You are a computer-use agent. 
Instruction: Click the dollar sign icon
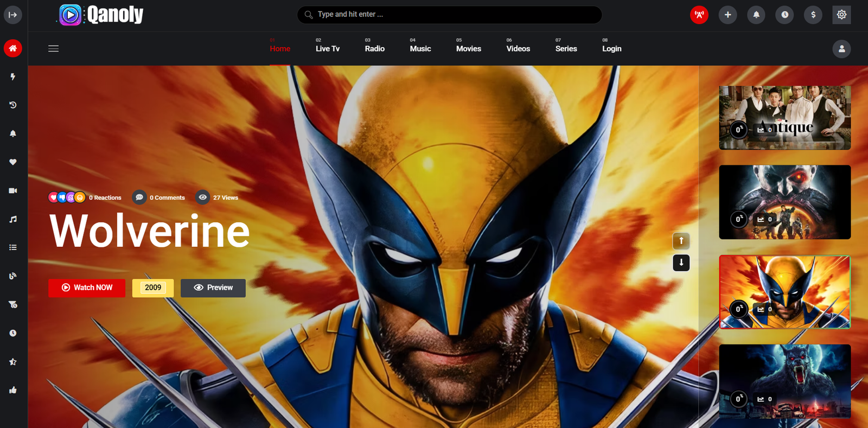813,15
